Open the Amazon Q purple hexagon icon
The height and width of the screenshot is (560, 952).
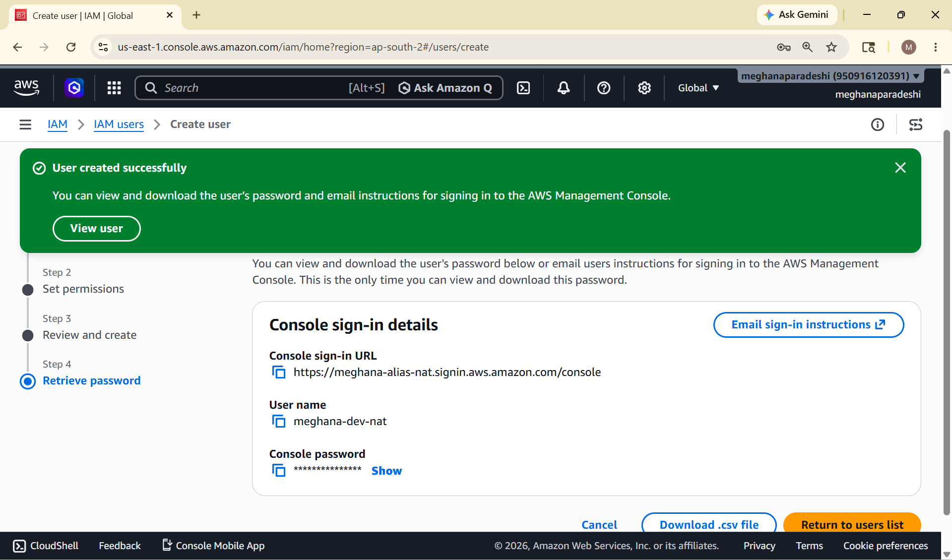74,88
